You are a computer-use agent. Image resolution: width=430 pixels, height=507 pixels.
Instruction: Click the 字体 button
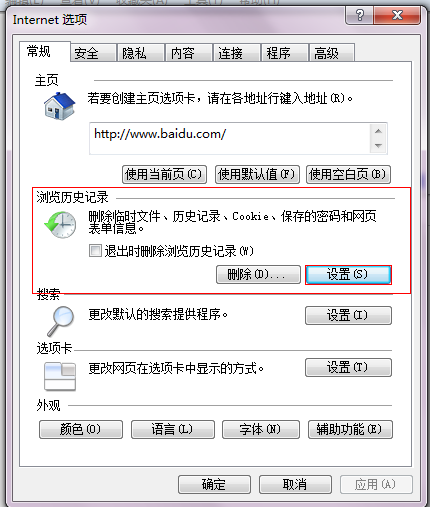click(x=261, y=429)
